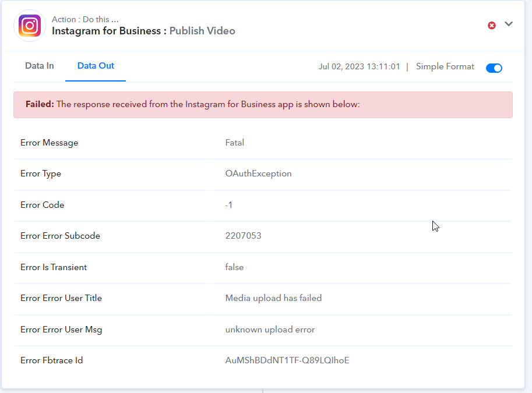Toggle the Simple Format switch off
The height and width of the screenshot is (393, 532).
pos(494,68)
